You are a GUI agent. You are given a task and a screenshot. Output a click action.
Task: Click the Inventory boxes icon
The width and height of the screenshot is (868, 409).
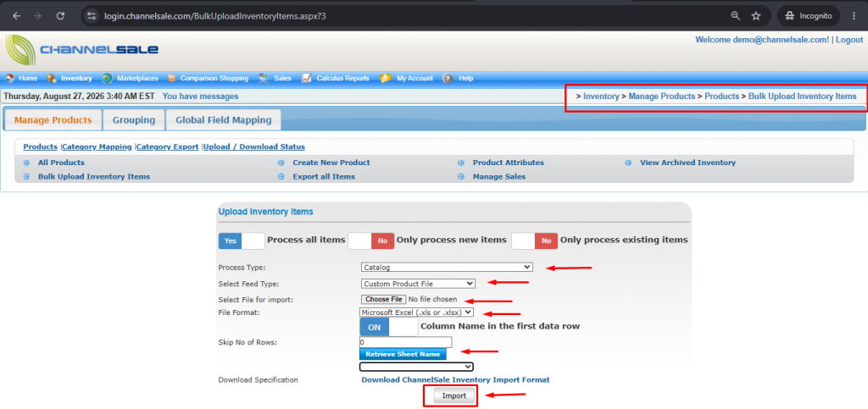pyautogui.click(x=52, y=79)
